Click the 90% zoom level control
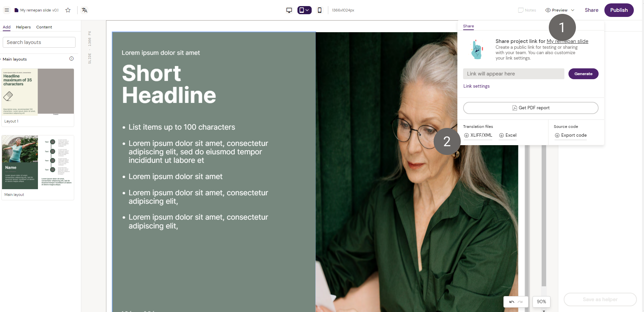644x312 pixels. (541, 302)
